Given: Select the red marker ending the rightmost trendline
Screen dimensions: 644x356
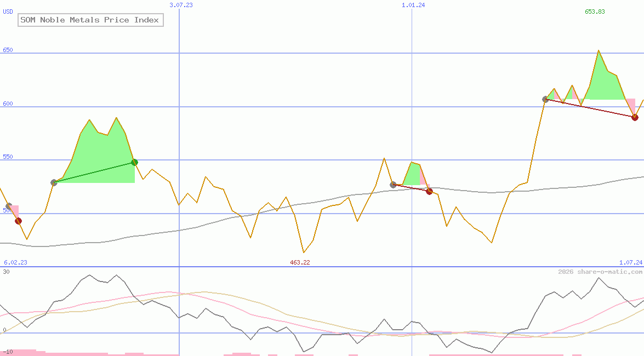Looking at the screenshot, I should coord(635,117).
